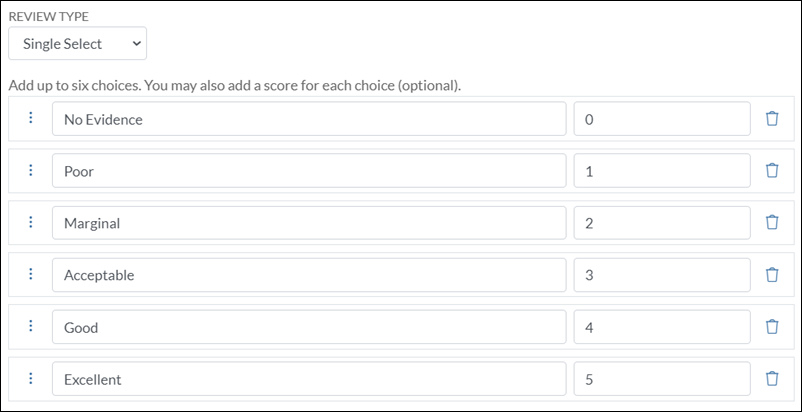Click the Good choice text field
Screen dimensions: 802x412
pyautogui.click(x=308, y=327)
